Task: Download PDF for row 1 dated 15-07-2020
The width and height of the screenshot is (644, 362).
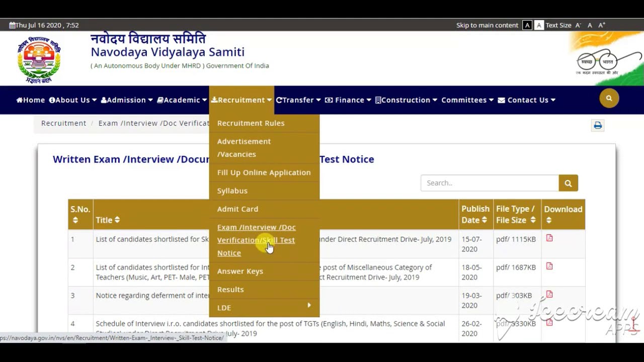Action: (x=549, y=238)
